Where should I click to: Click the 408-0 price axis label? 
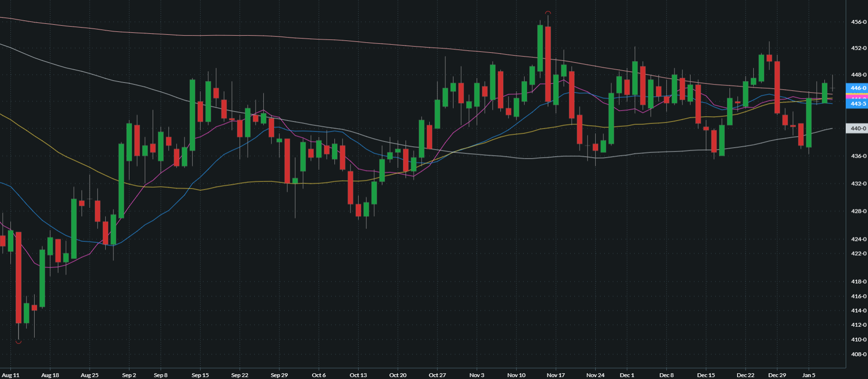[x=859, y=354]
